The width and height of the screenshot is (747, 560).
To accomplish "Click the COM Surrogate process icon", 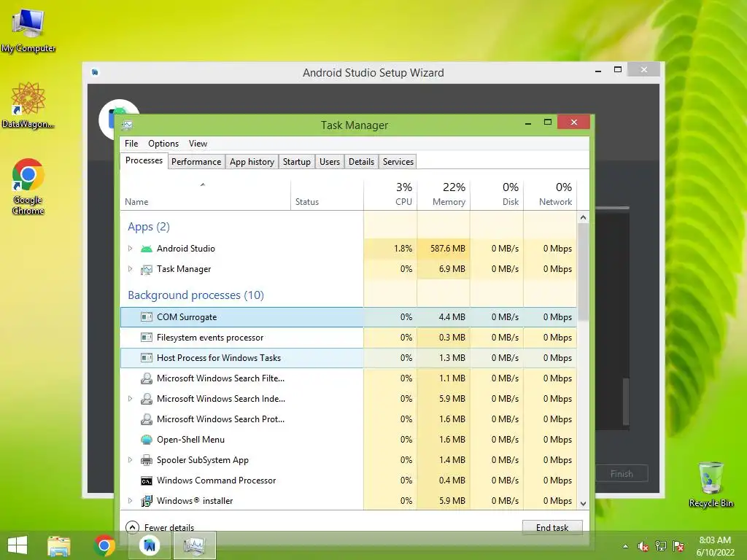I will pyautogui.click(x=147, y=317).
